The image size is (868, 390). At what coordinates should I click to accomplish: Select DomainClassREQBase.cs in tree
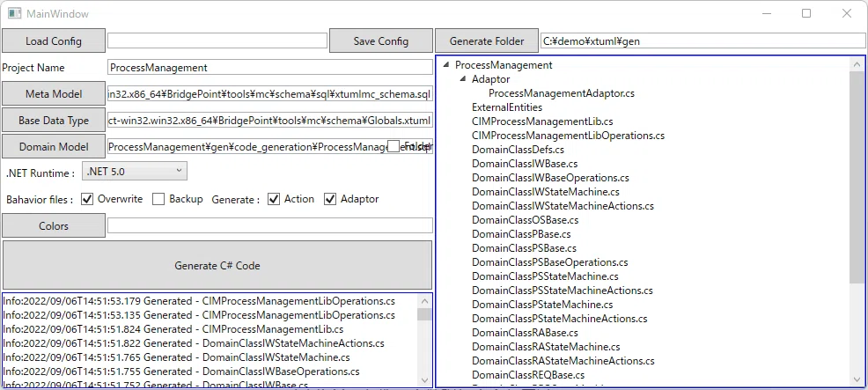tap(528, 375)
